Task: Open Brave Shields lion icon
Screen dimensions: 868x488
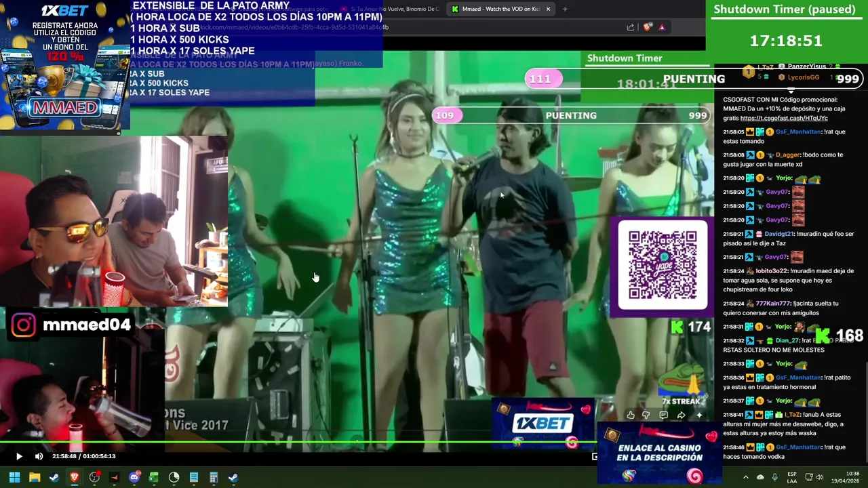Action: point(647,27)
